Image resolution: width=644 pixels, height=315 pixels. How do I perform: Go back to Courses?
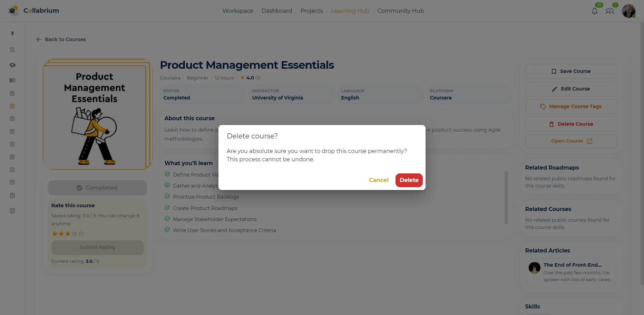(x=61, y=39)
